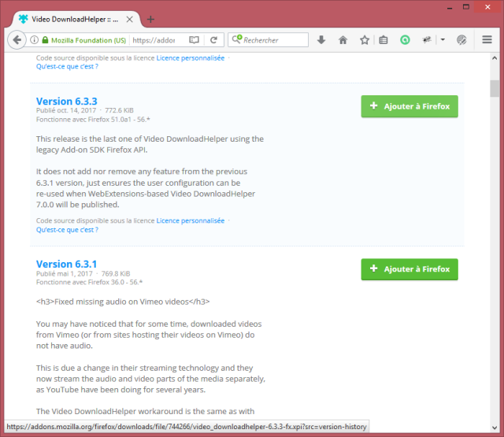504x437 pixels.
Task: Open a new tab with plus button
Action: pos(150,19)
